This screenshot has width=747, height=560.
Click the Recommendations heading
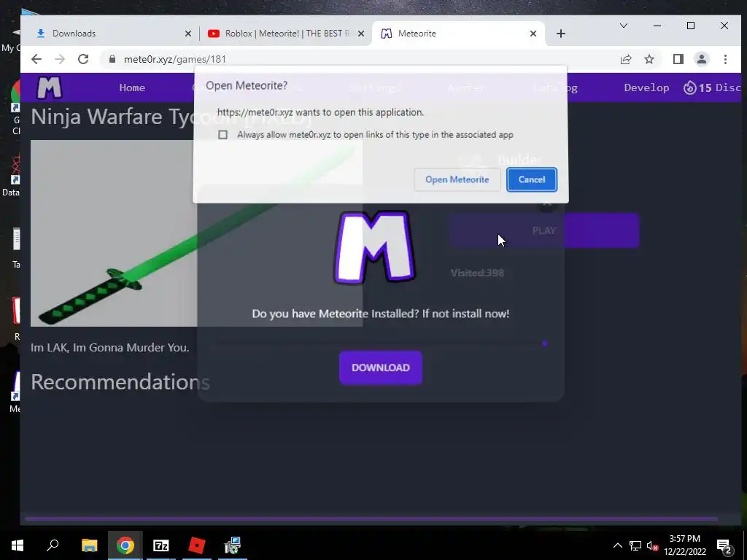click(x=120, y=382)
